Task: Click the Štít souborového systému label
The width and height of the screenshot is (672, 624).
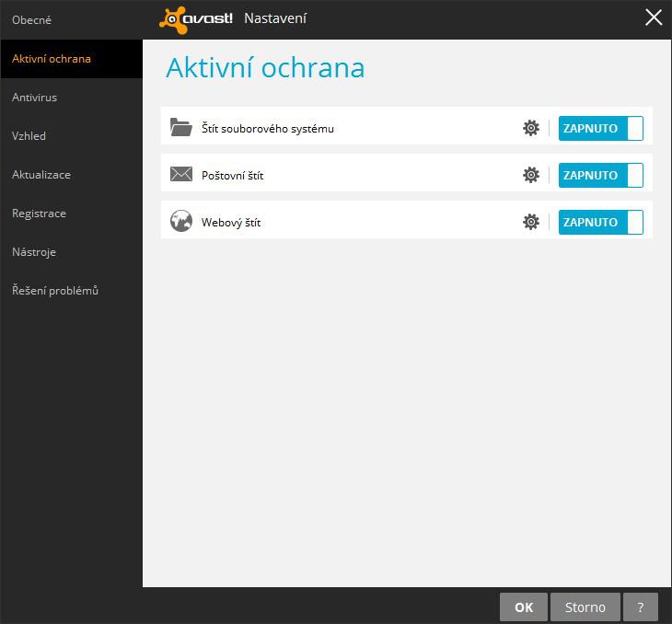Action: pyautogui.click(x=268, y=128)
